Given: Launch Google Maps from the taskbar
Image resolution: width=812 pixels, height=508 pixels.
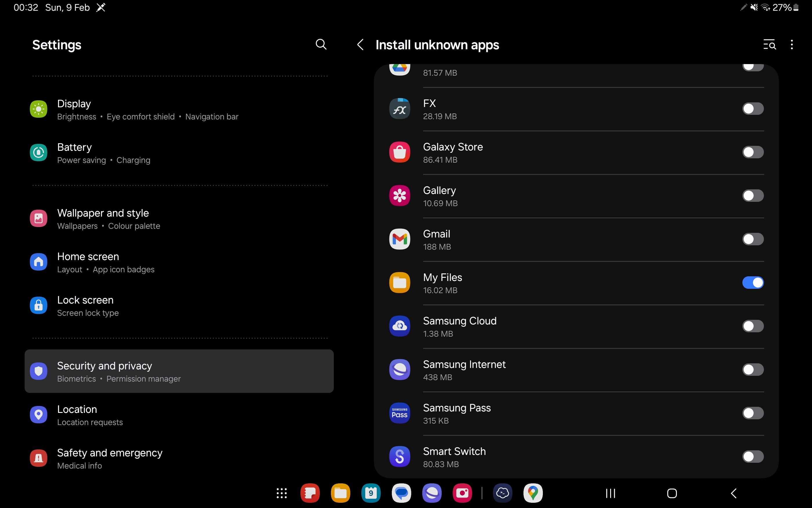Looking at the screenshot, I should pyautogui.click(x=533, y=493).
